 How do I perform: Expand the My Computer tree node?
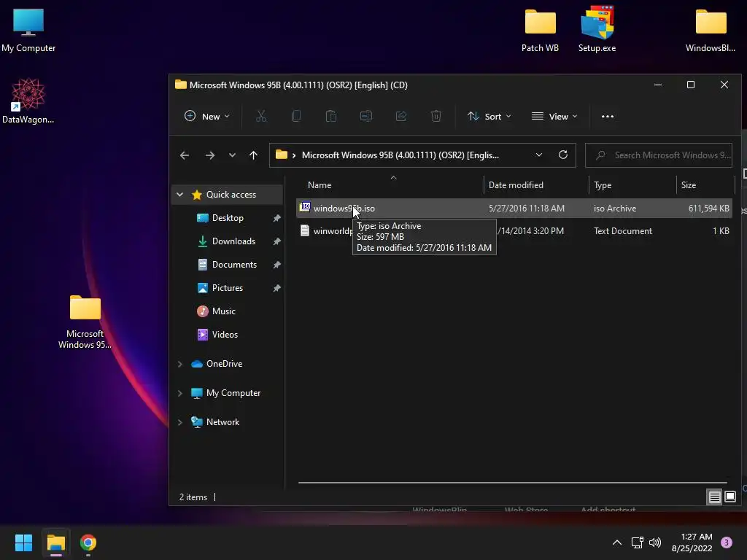click(x=179, y=393)
